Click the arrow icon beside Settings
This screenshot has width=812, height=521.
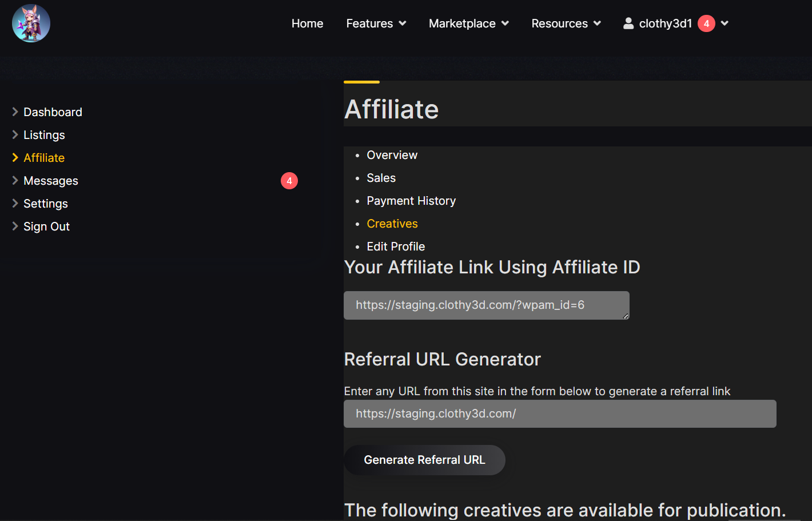15,204
